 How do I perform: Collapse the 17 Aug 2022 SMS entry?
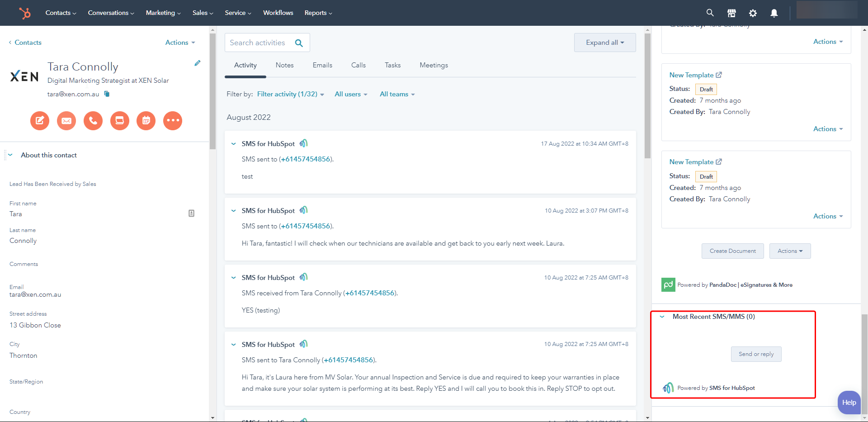(233, 144)
